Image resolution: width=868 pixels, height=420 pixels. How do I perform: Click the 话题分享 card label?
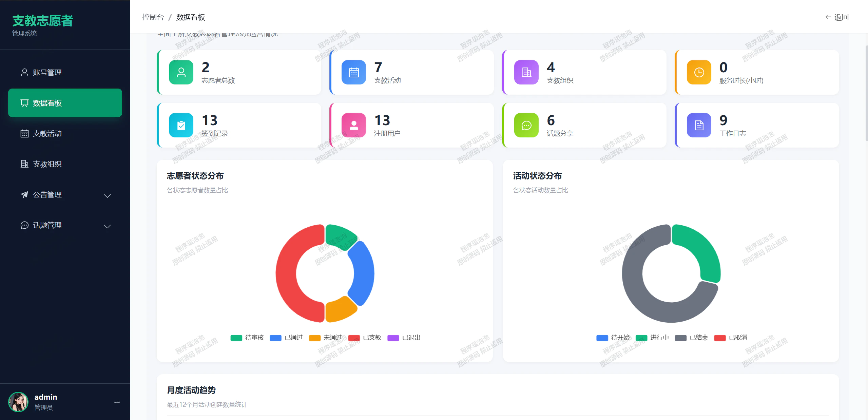(x=560, y=133)
